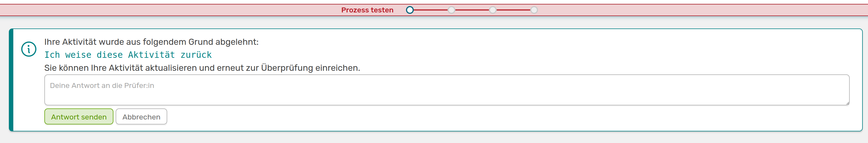Click the word "Überprüfung" in the hint sentence
The height and width of the screenshot is (143, 868).
287,68
